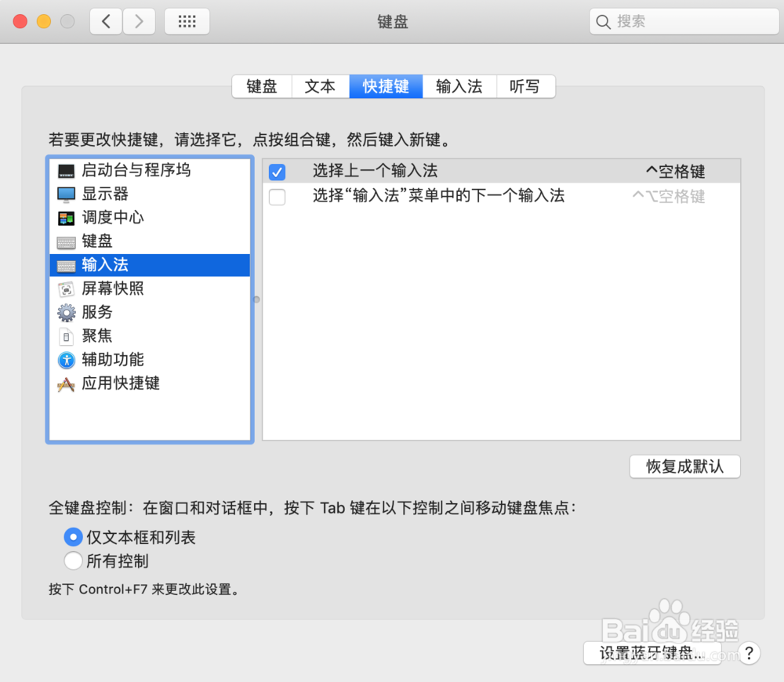Enable 选择"输入法"菜单中的下一个输入法
Viewport: 784px width, 682px height.
click(276, 196)
